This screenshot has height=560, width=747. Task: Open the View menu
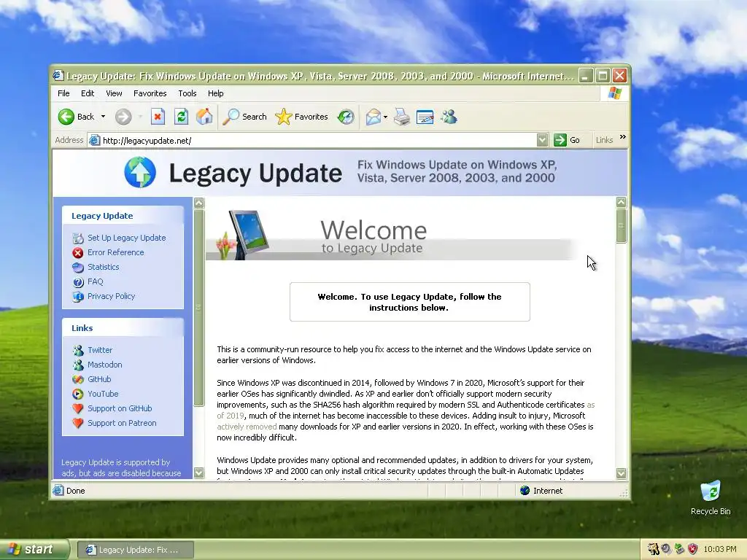click(114, 93)
